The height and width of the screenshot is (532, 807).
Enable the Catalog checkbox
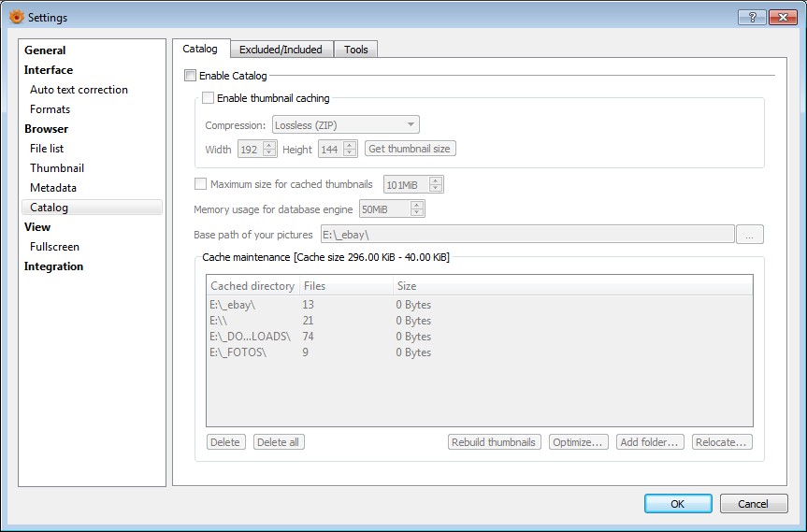191,76
